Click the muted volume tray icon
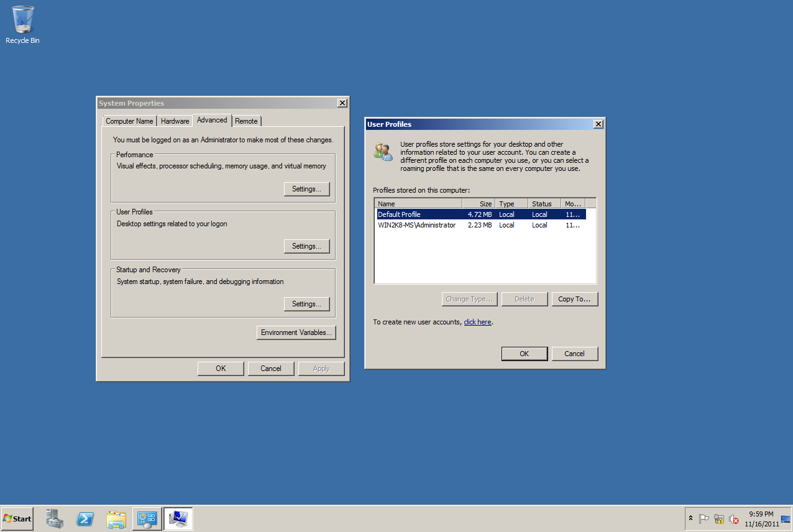The width and height of the screenshot is (793, 532). pos(735,519)
